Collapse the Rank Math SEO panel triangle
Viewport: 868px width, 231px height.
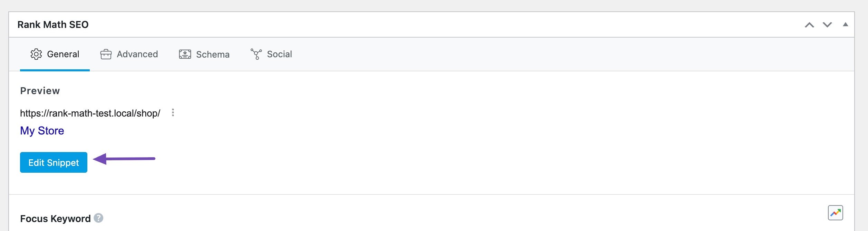click(845, 24)
